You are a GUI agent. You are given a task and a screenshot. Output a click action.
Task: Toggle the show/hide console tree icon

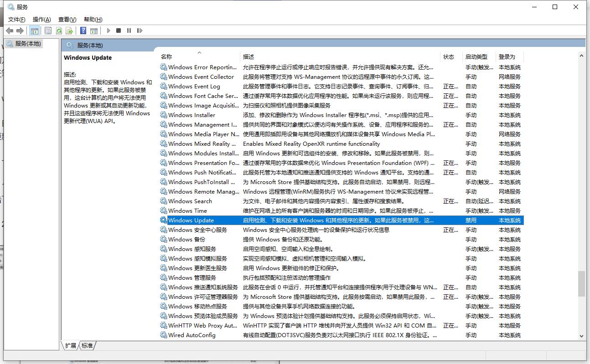pyautogui.click(x=34, y=31)
